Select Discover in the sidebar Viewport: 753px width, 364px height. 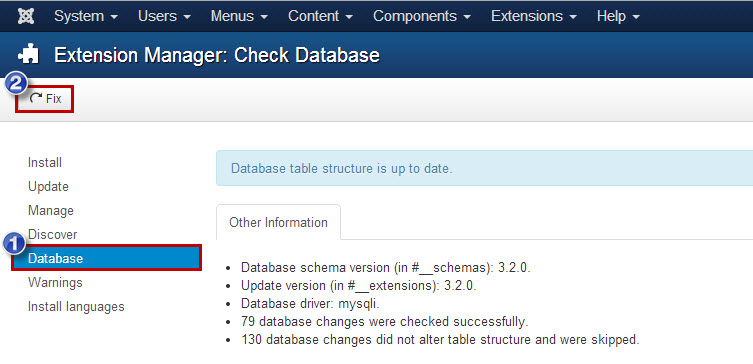(52, 234)
